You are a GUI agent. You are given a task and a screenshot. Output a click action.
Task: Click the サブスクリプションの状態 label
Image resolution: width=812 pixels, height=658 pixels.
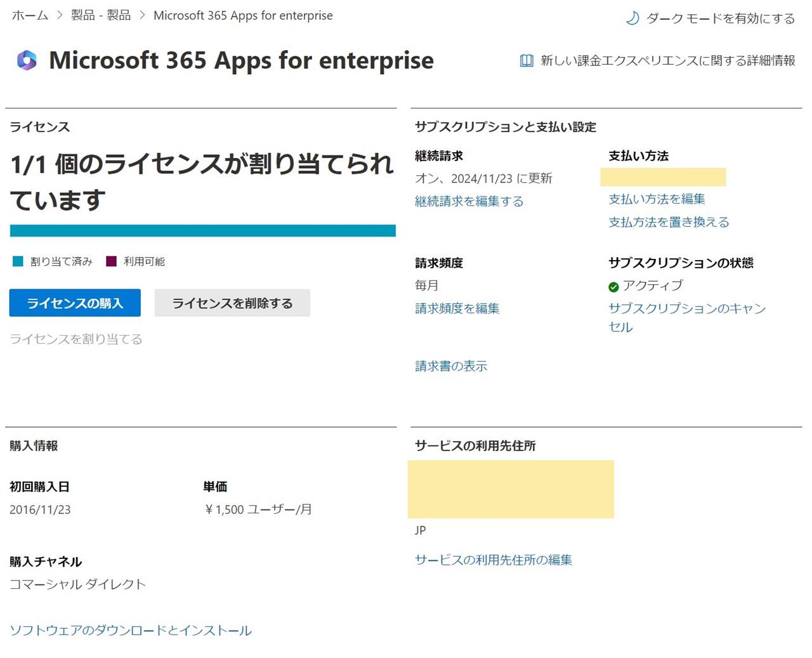tap(681, 263)
